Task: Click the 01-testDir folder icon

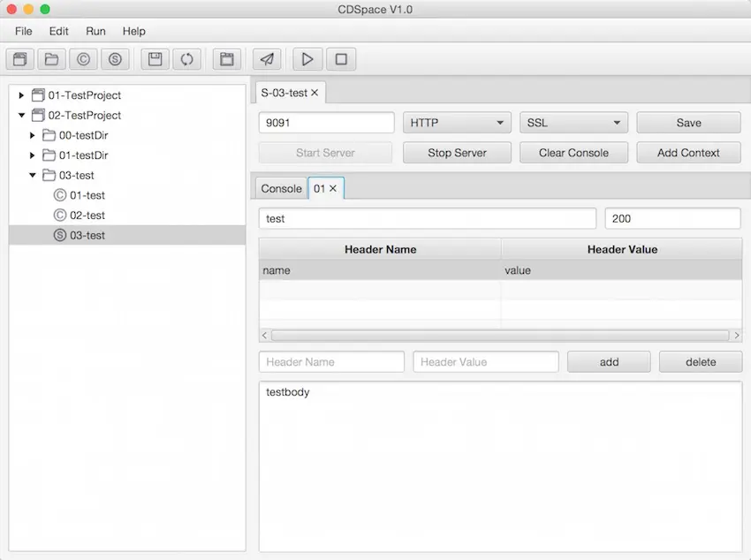Action: click(x=49, y=155)
